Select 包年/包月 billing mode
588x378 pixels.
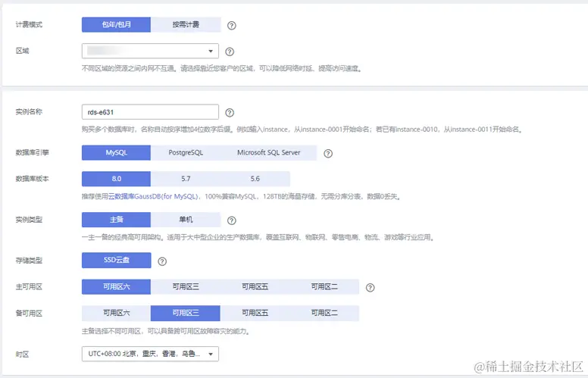pos(116,25)
